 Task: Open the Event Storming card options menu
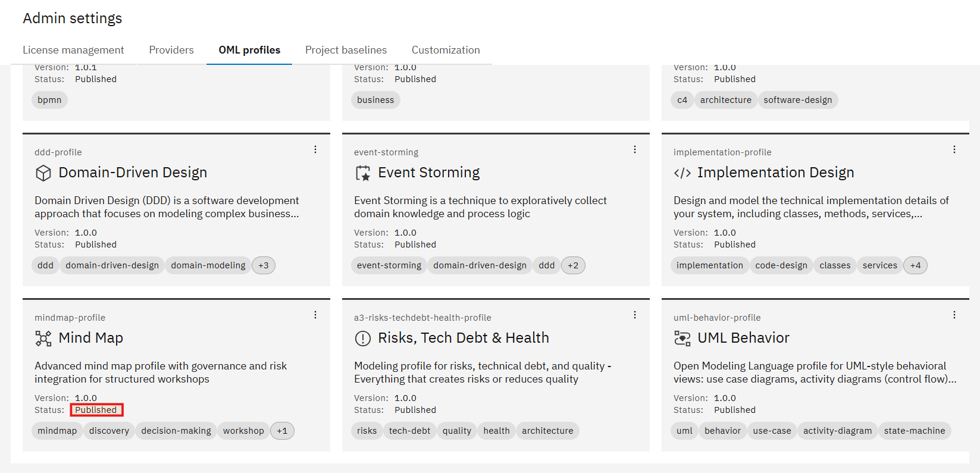pos(635,149)
